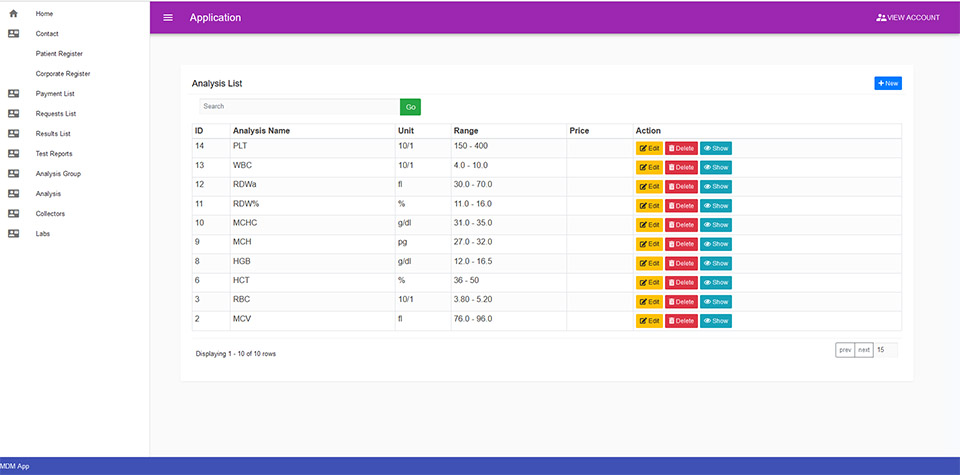Edit the WBC analysis row
960x475 pixels.
(649, 167)
